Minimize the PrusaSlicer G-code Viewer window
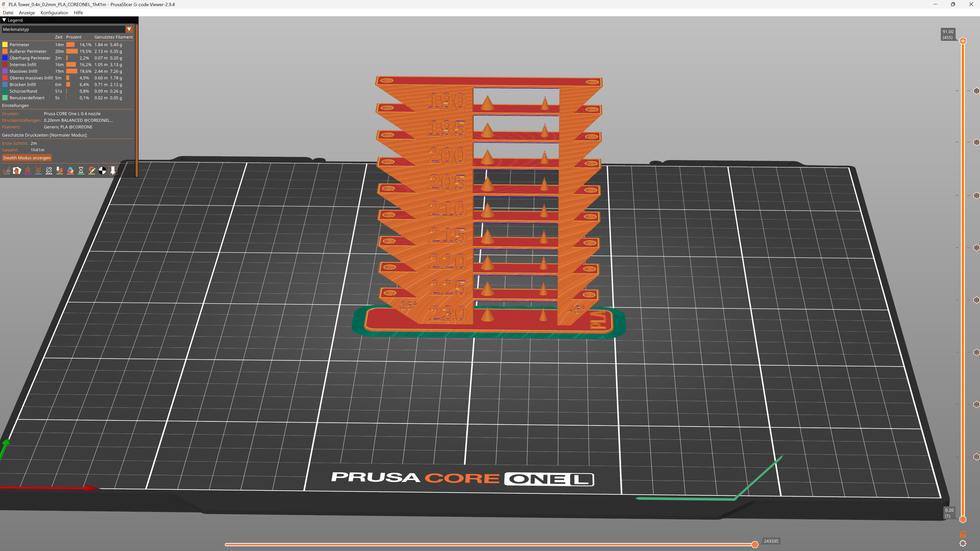Viewport: 980px width, 551px height. tap(935, 5)
